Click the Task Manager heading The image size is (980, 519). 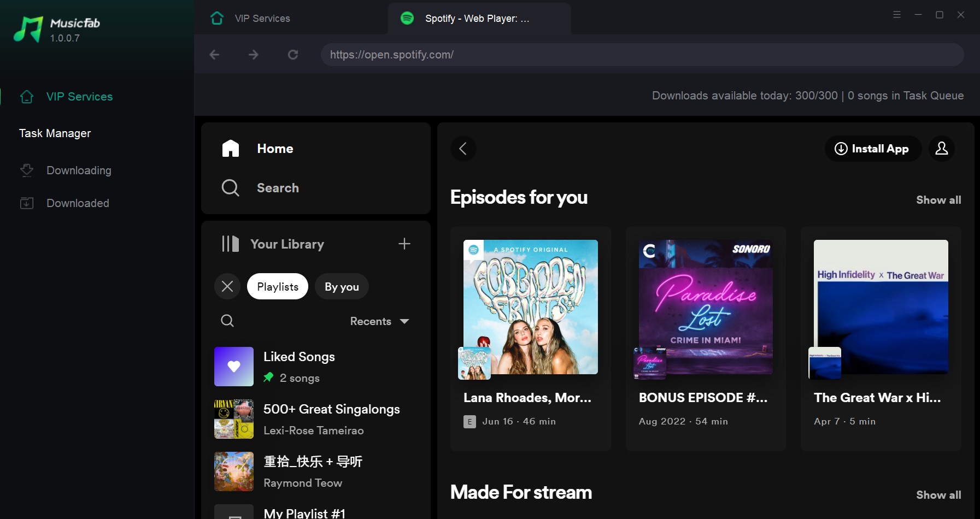pos(55,133)
